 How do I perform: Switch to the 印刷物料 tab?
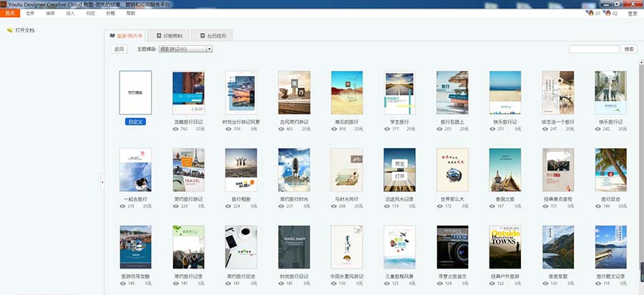[168, 36]
